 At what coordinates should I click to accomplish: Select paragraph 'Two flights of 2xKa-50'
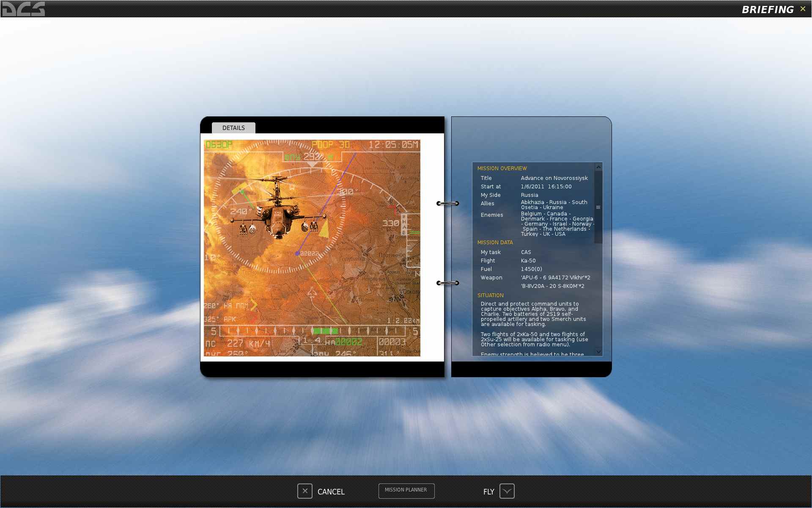tap(534, 340)
